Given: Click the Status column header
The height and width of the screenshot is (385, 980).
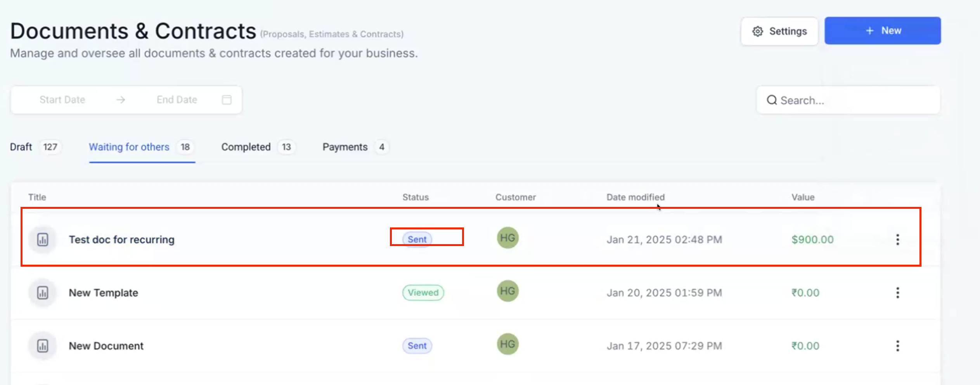Looking at the screenshot, I should [x=416, y=197].
